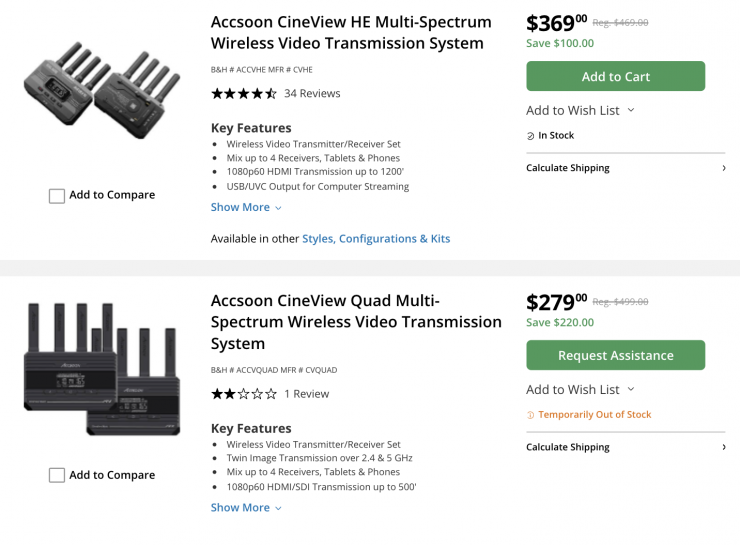Show More key features for CineView HE
This screenshot has height=545, width=740.
click(x=245, y=207)
